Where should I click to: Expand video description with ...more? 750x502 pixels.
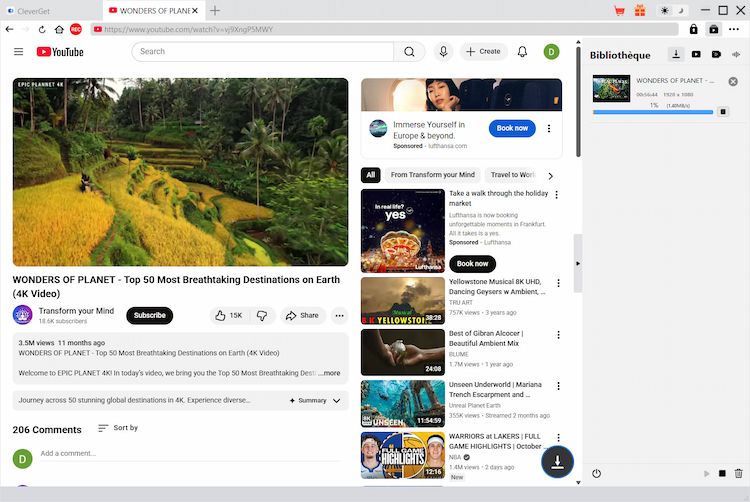point(329,373)
